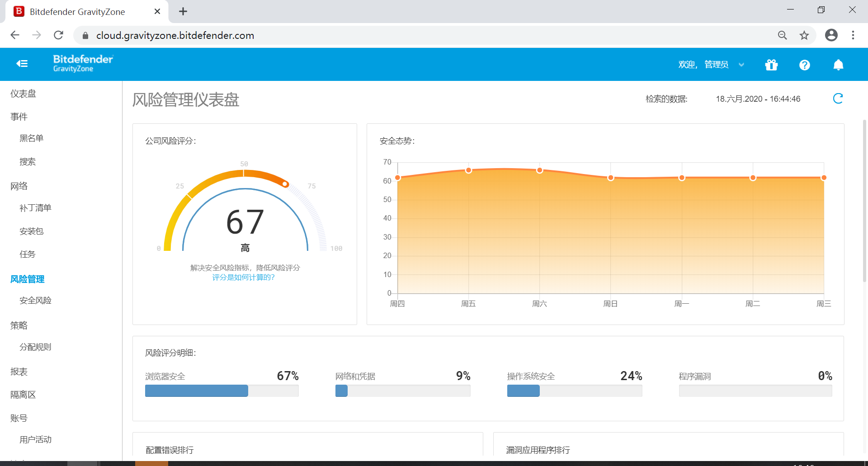
Task: Open 安装包 page
Action: (x=32, y=231)
